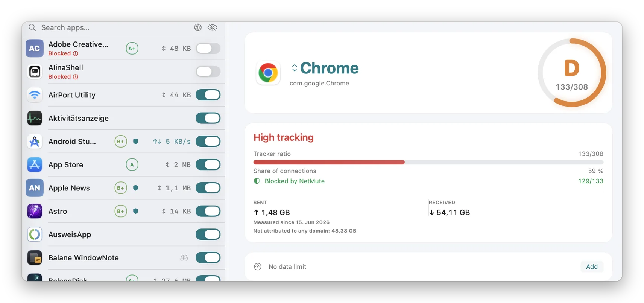
Task: Click Apple News B+ rating badge
Action: click(x=121, y=188)
